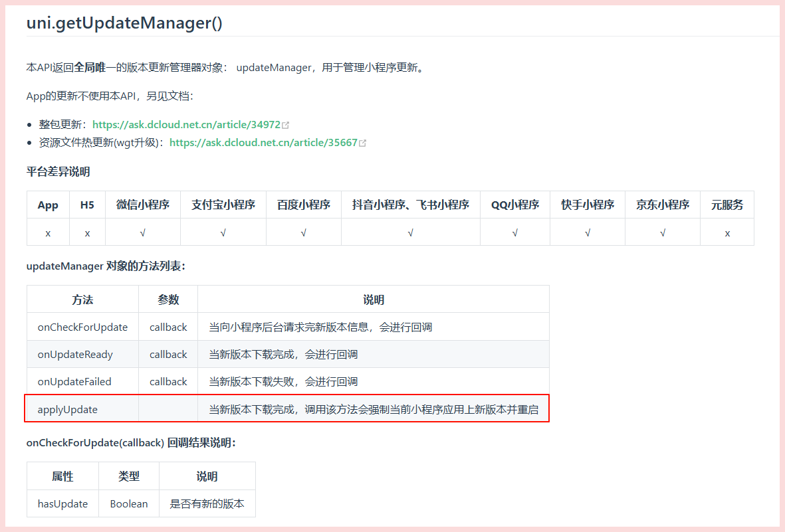The height and width of the screenshot is (532, 785).
Task: Click the hasUpdate property cell
Action: (x=62, y=503)
